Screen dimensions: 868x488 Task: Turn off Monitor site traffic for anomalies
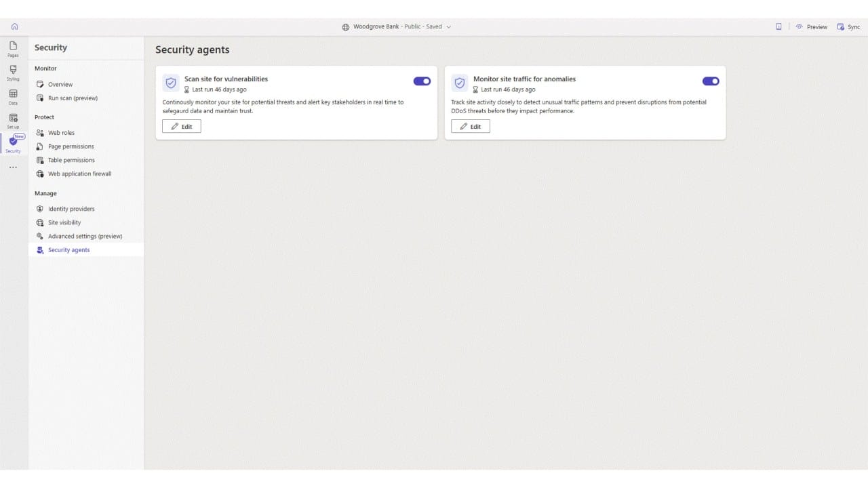point(711,81)
